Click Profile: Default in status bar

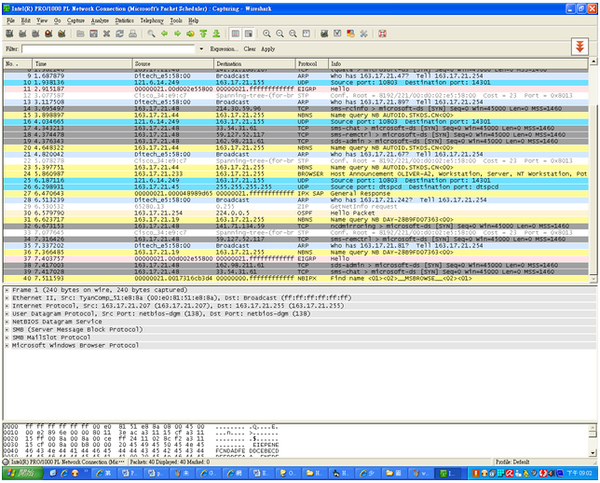tap(513, 462)
